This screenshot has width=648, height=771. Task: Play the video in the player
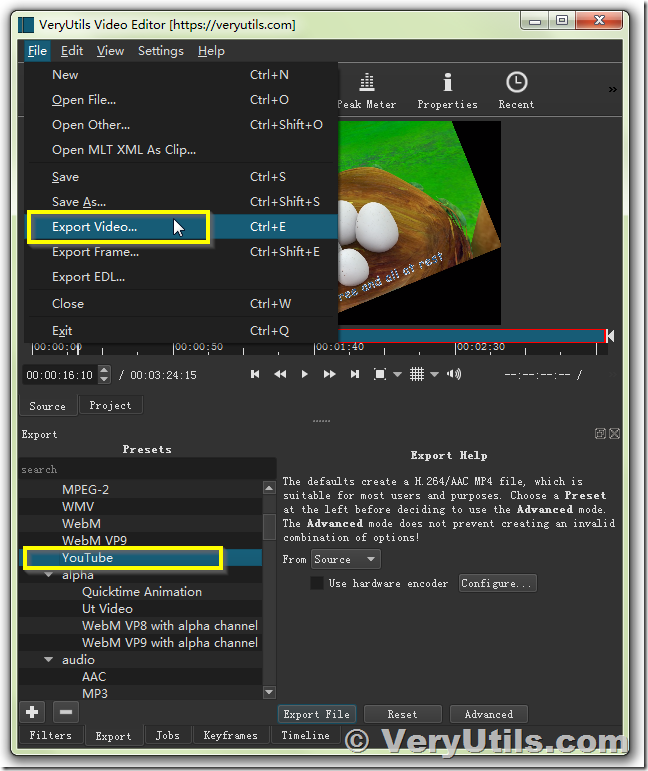(x=304, y=374)
